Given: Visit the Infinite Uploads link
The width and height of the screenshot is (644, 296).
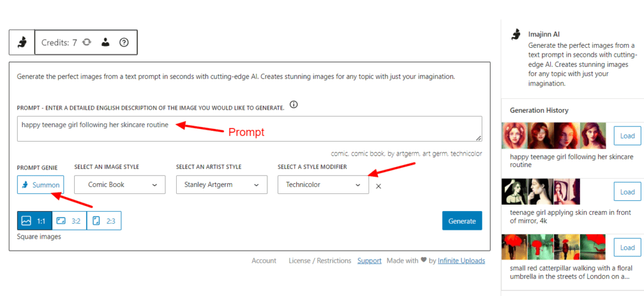Looking at the screenshot, I should tap(462, 260).
